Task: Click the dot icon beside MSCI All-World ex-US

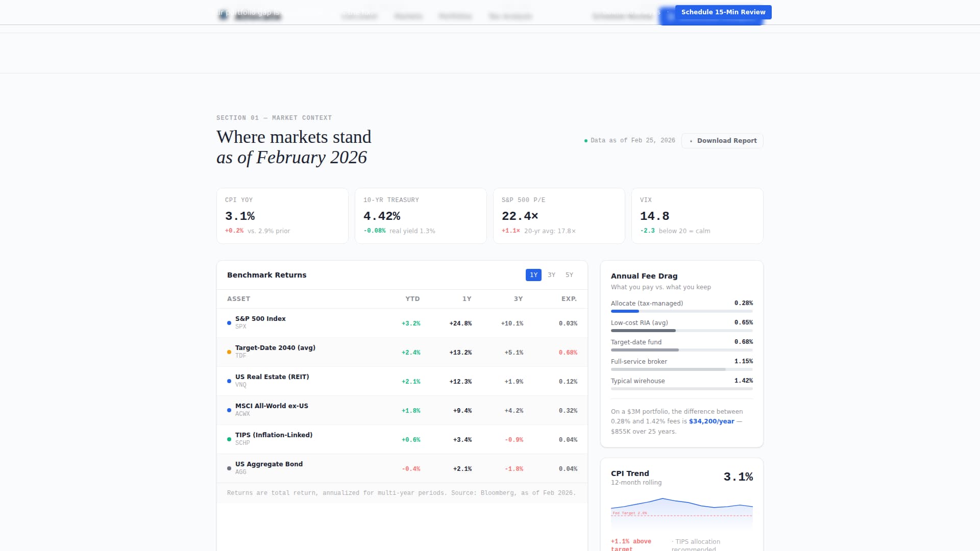Action: coord(229,410)
